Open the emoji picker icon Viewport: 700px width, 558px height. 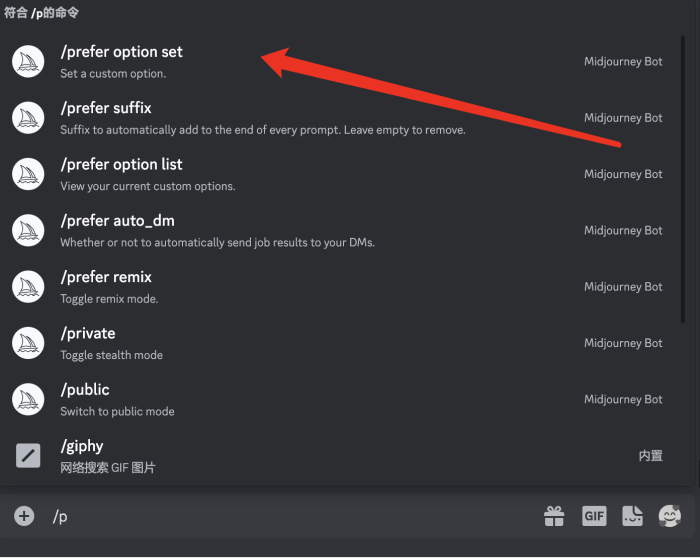coord(669,516)
